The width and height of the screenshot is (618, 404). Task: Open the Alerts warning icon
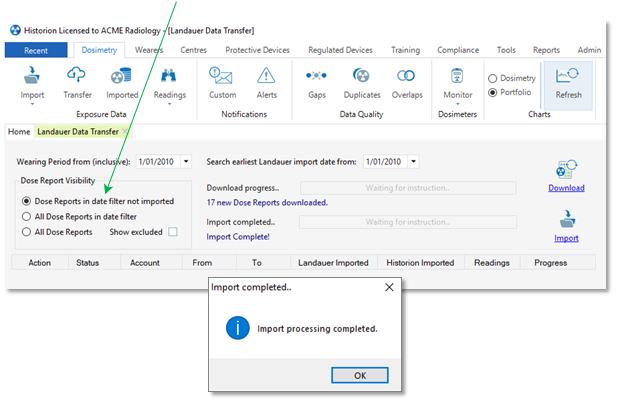point(266,75)
